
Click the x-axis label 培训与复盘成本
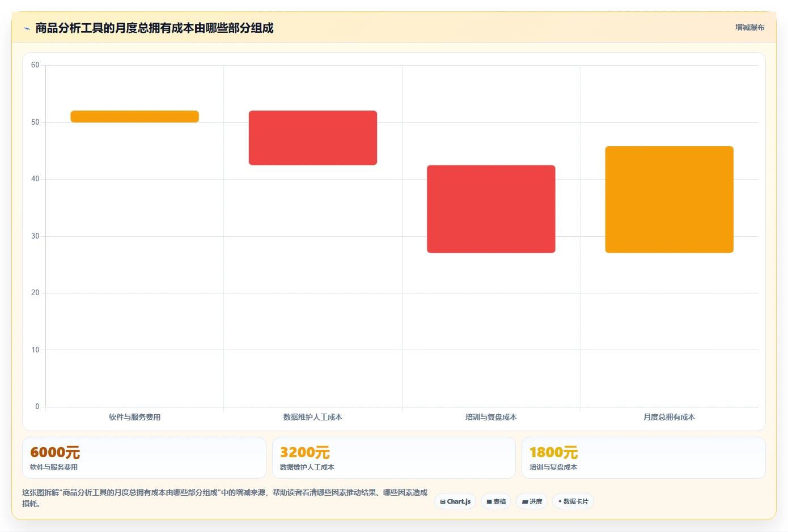[x=491, y=417]
